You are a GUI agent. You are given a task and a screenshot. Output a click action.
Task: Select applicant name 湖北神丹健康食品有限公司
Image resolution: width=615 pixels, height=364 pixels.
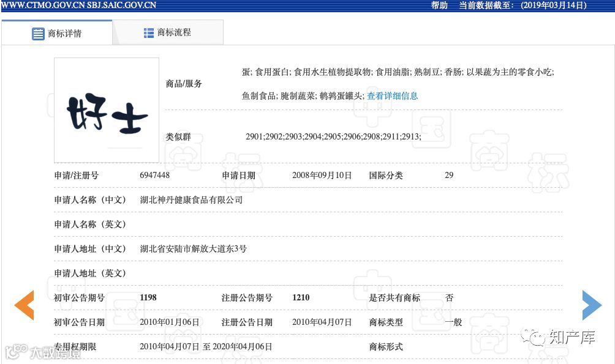191,200
